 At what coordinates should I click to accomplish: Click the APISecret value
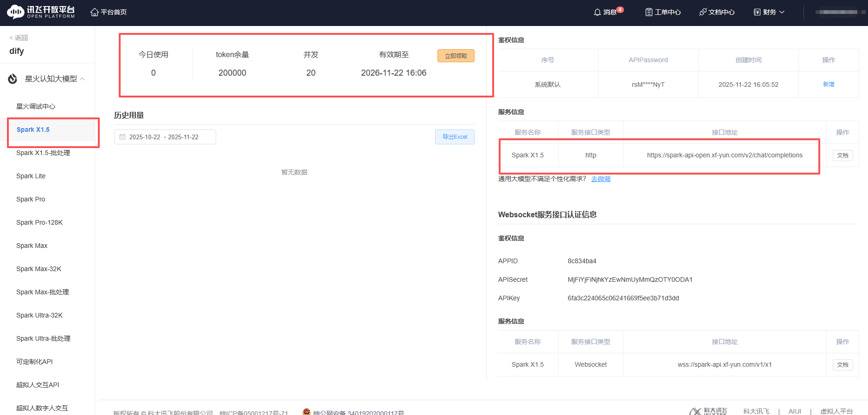pyautogui.click(x=630, y=279)
